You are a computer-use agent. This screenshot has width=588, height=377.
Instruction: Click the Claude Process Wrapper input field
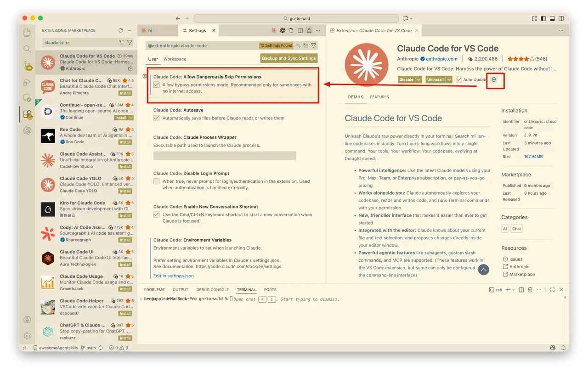[x=225, y=155]
